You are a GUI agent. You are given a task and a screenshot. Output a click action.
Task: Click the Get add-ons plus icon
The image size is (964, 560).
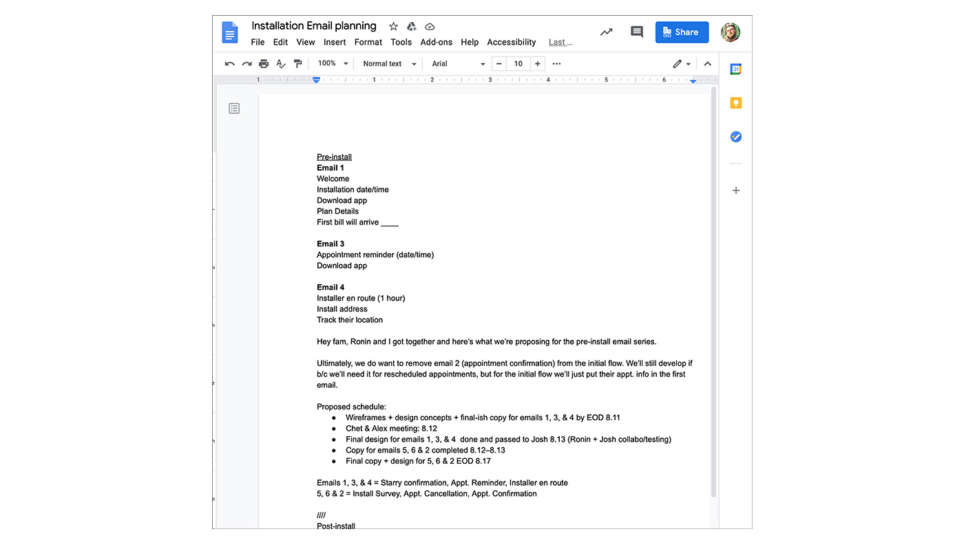735,191
